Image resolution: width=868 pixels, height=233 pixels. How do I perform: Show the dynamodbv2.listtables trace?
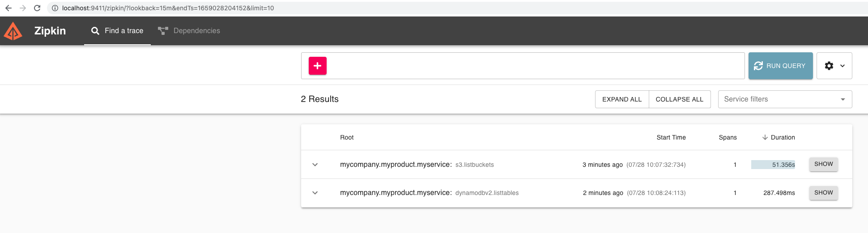823,193
